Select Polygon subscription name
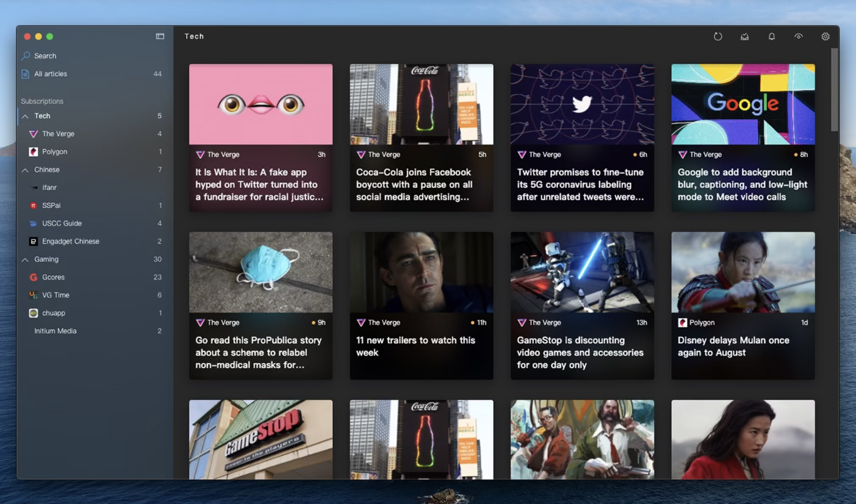Image resolution: width=856 pixels, height=504 pixels. pyautogui.click(x=55, y=151)
